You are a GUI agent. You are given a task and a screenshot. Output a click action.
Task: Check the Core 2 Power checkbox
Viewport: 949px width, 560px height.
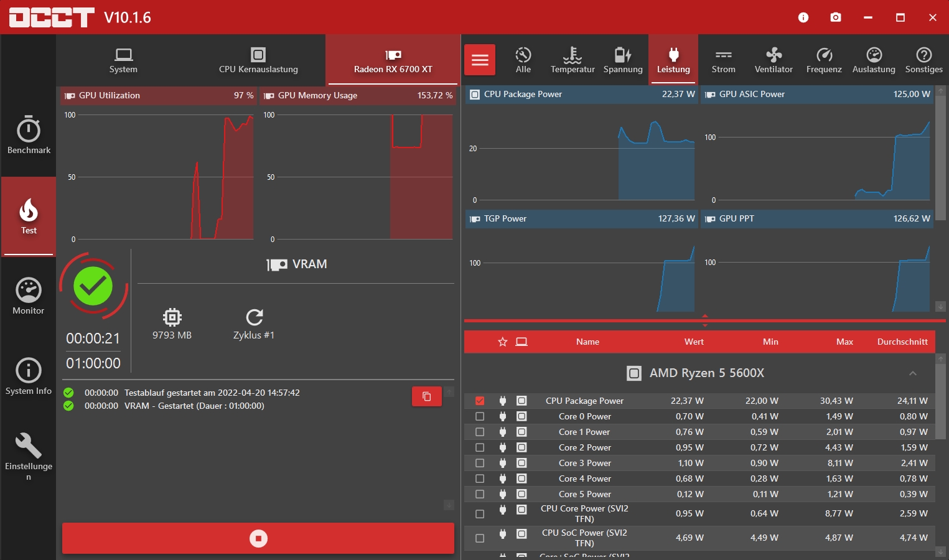pos(480,447)
